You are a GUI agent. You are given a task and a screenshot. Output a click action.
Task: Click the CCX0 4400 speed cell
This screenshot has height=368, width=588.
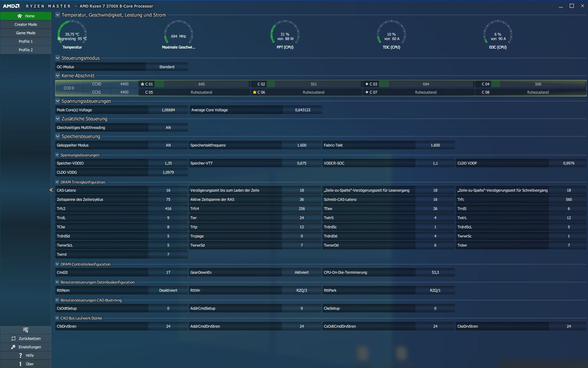124,84
